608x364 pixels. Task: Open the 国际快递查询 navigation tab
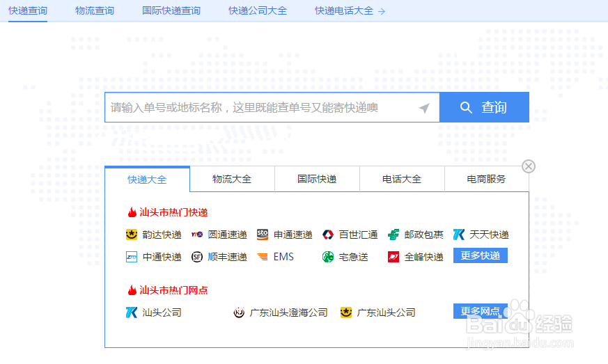click(171, 11)
